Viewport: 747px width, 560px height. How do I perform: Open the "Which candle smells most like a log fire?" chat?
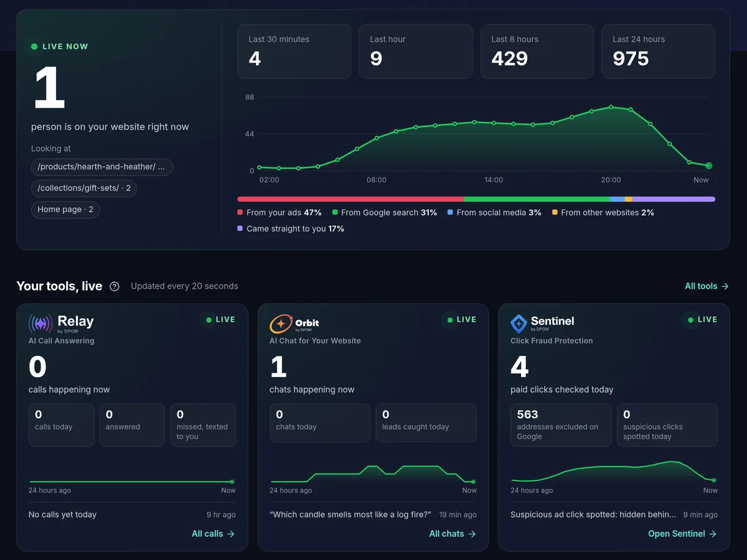point(350,515)
